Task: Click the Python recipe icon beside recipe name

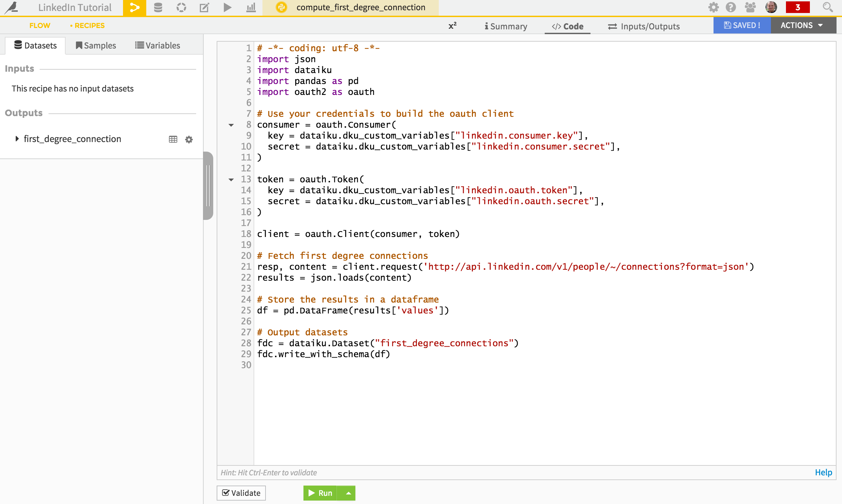Action: tap(281, 8)
